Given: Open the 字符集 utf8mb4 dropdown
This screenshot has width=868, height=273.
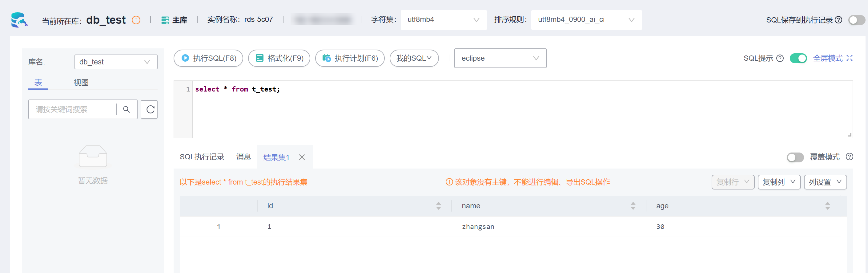Looking at the screenshot, I should tap(443, 20).
